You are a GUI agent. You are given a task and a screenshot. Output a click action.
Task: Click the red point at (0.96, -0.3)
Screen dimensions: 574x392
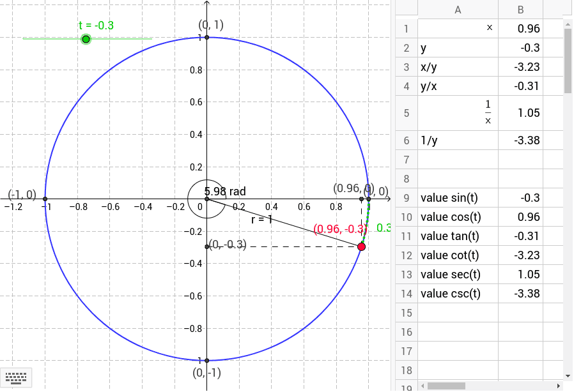point(361,247)
